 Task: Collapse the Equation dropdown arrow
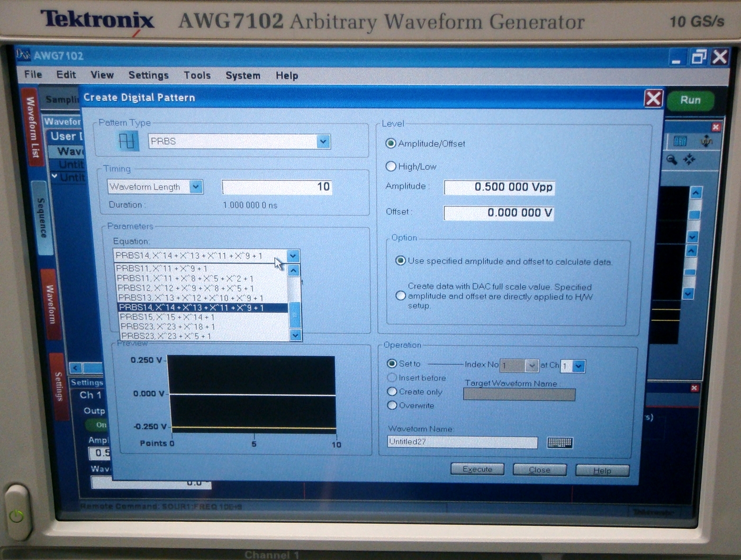pos(293,256)
